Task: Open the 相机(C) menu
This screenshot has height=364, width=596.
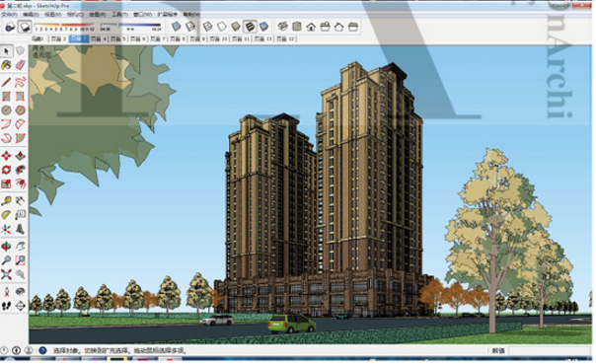Action: click(x=75, y=15)
